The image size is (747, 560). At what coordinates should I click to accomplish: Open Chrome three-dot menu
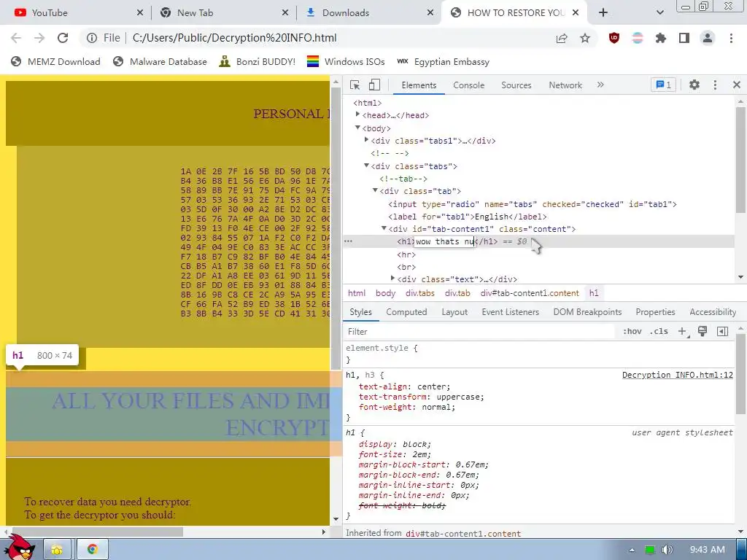pos(731,38)
